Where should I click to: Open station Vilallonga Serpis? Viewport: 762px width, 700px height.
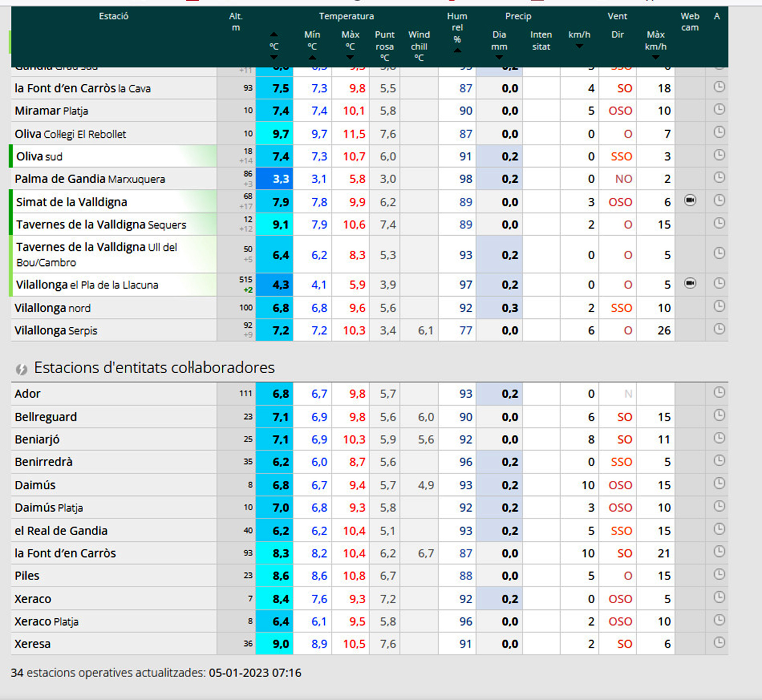click(56, 330)
